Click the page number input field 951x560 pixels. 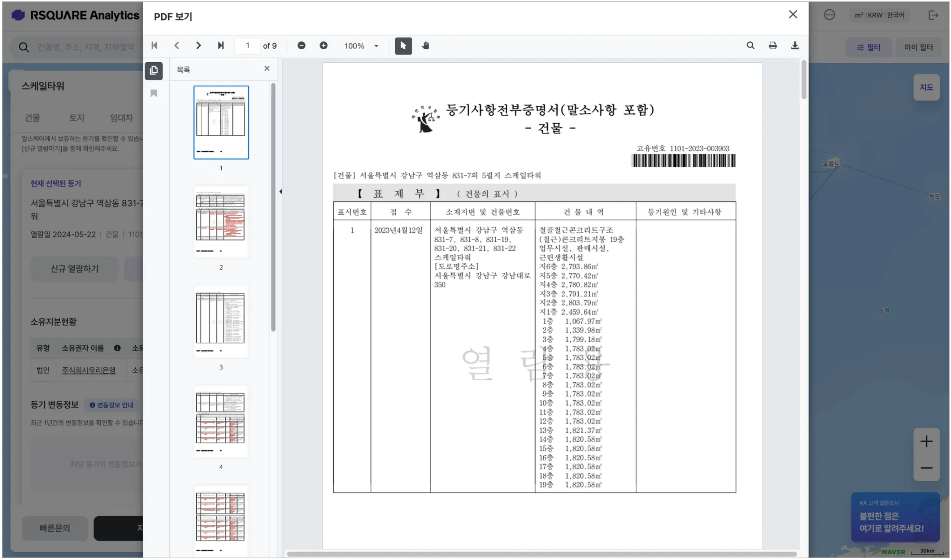tap(247, 46)
